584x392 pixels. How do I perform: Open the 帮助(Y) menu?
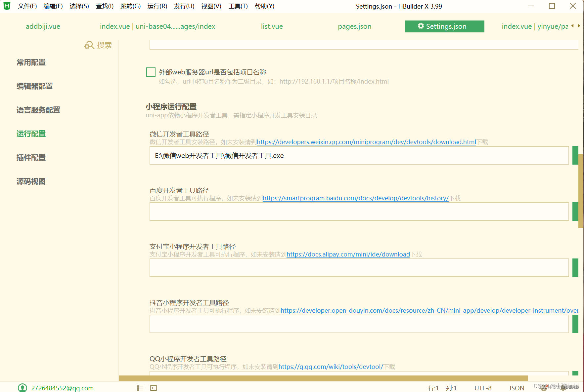[264, 6]
